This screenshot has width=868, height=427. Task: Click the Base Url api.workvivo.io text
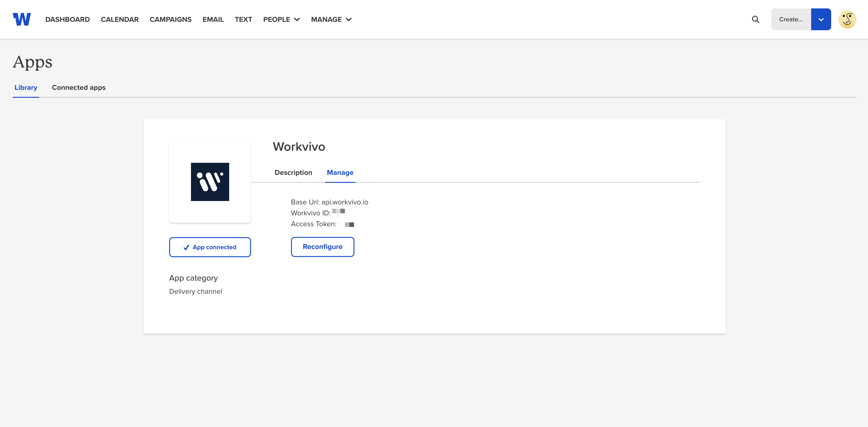tap(330, 202)
